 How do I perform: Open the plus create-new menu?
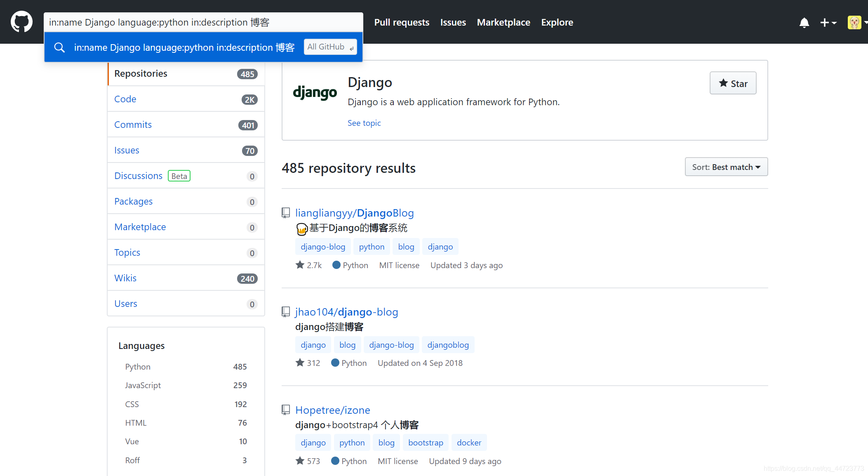(828, 23)
